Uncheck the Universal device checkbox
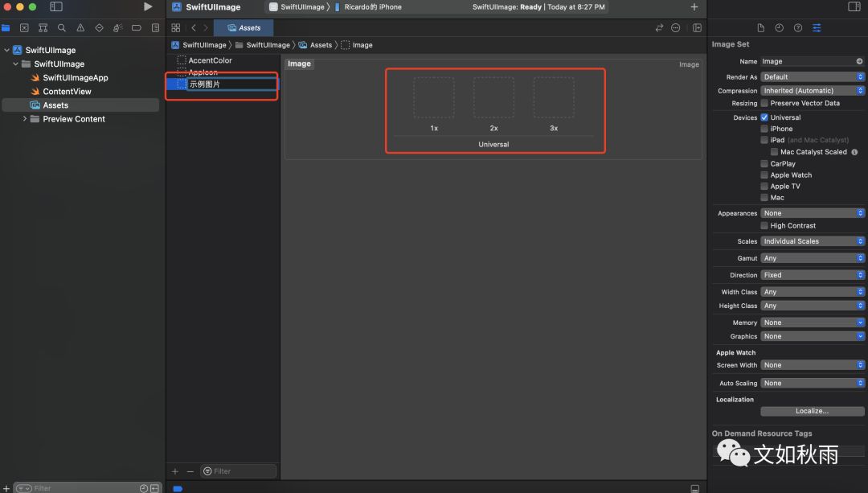The image size is (868, 493). (x=764, y=117)
